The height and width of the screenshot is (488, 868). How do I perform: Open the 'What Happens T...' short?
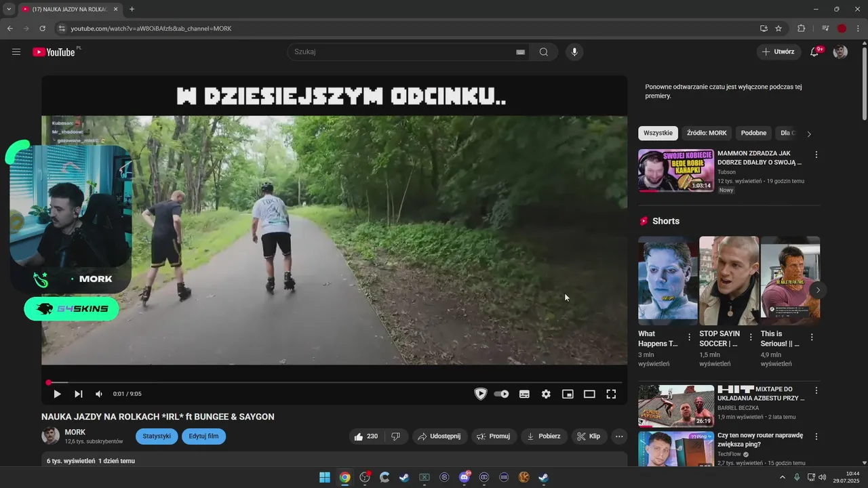(668, 281)
